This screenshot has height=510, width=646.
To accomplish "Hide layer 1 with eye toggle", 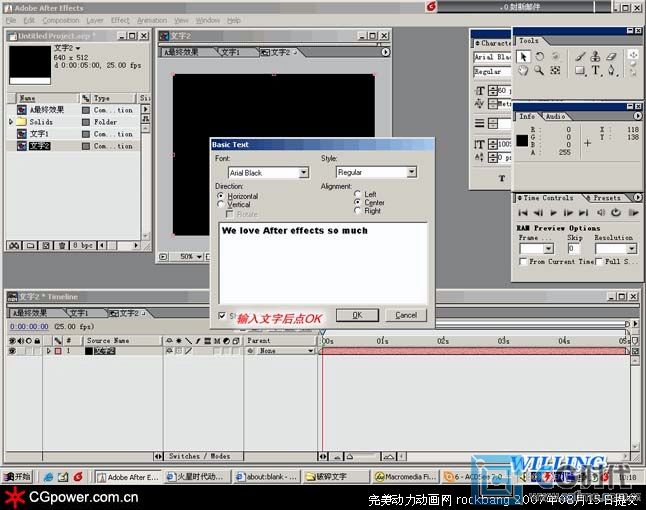I will pos(12,351).
